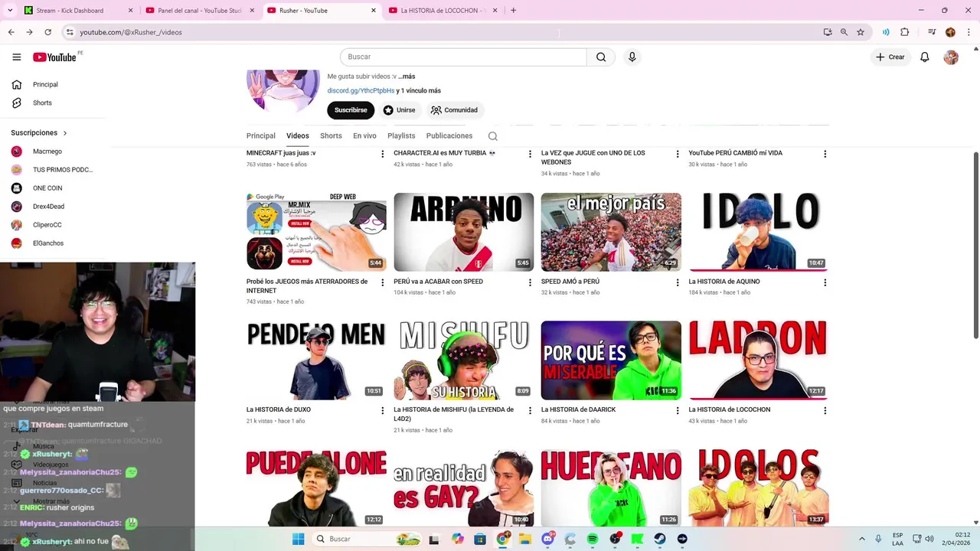Open options menu for La HISTORIA de AQUINO
The image size is (980, 551).
pyautogui.click(x=825, y=282)
